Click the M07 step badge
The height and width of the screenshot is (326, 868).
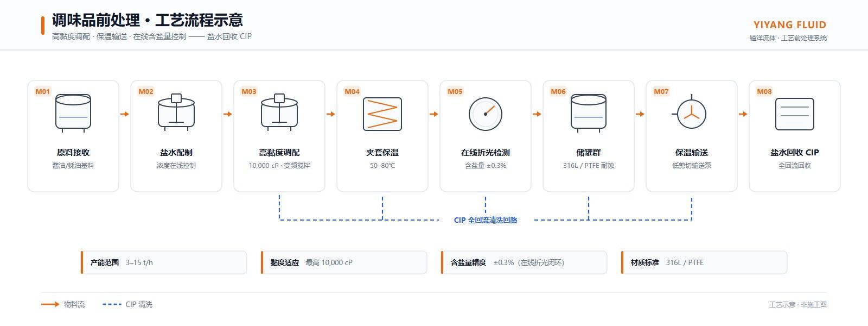[x=661, y=91]
